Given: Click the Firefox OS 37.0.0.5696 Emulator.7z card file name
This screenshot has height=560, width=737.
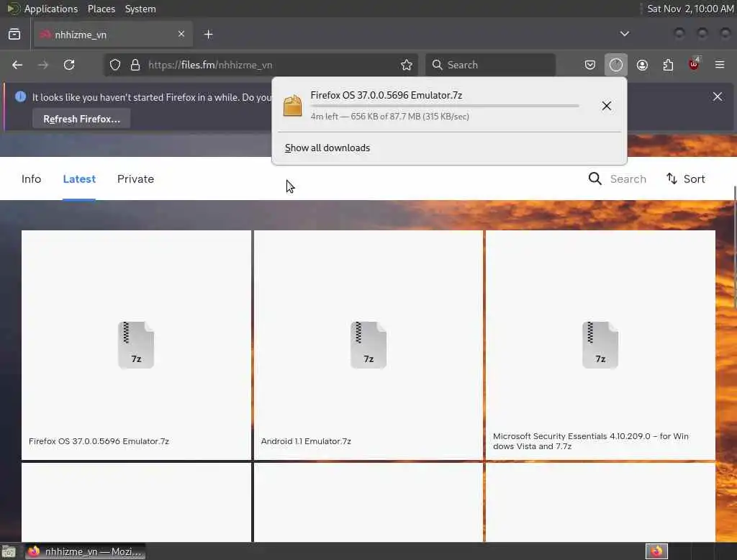Looking at the screenshot, I should [99, 441].
